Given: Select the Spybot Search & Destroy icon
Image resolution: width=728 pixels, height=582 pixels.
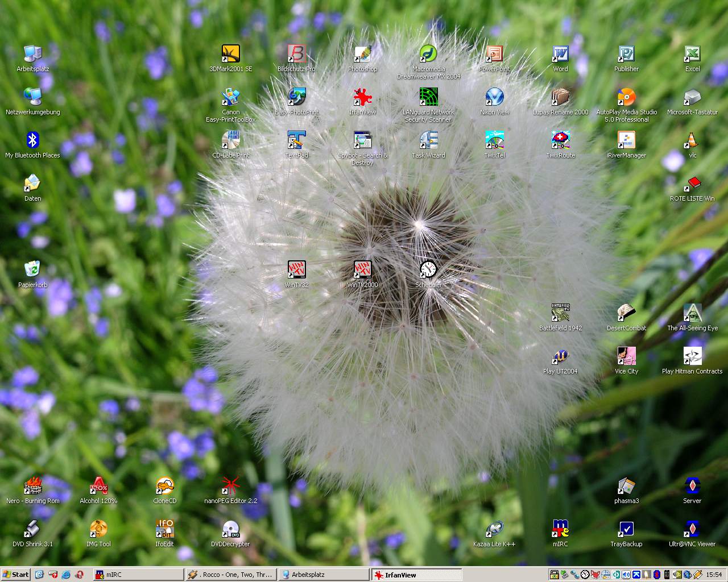Looking at the screenshot, I should (362, 141).
